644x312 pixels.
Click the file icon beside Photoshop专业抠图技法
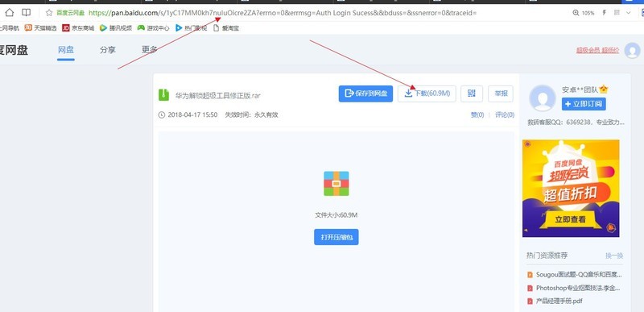pyautogui.click(x=530, y=288)
